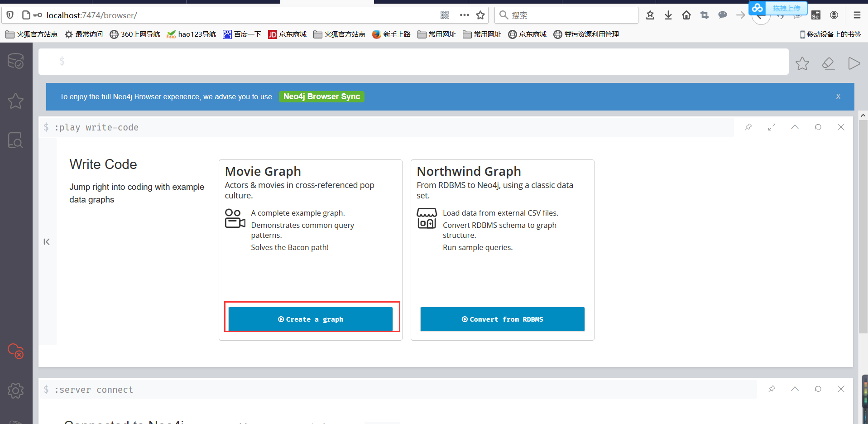Open the 360上网导航 bookmark
This screenshot has height=424, width=868.
[x=135, y=34]
